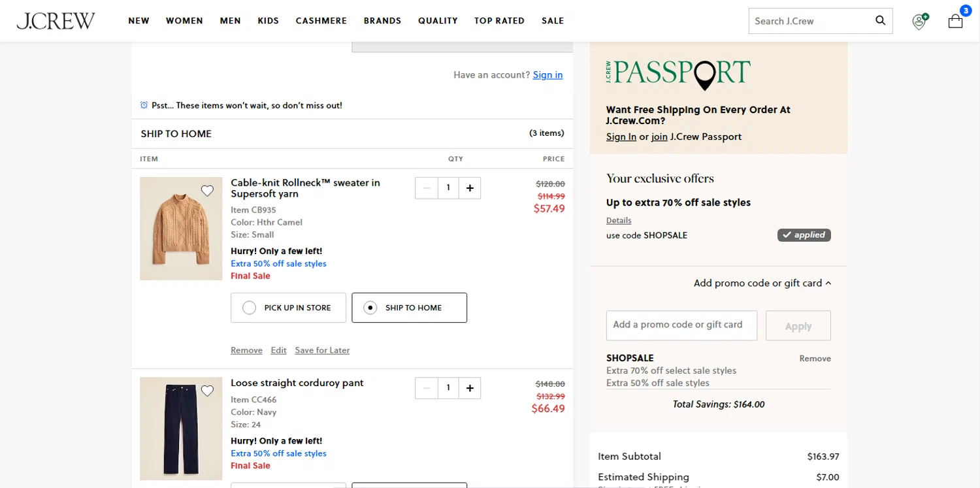Click the Sign in link by account prompt

(x=547, y=75)
